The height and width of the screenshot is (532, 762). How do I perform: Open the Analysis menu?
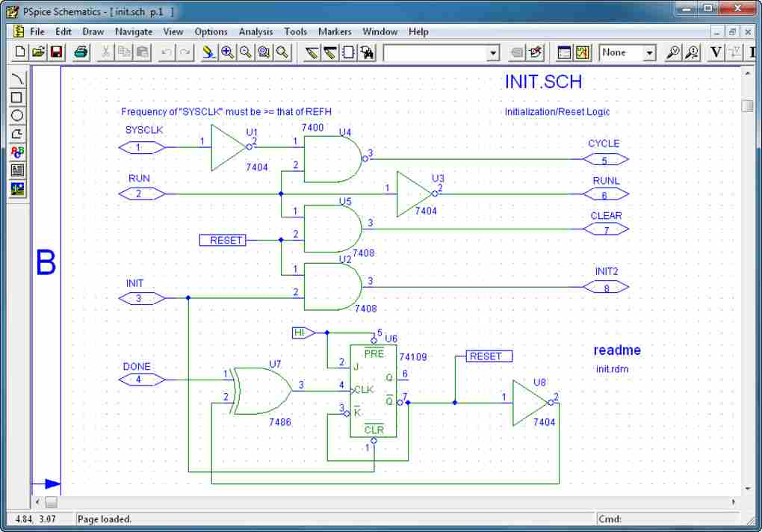tap(255, 31)
